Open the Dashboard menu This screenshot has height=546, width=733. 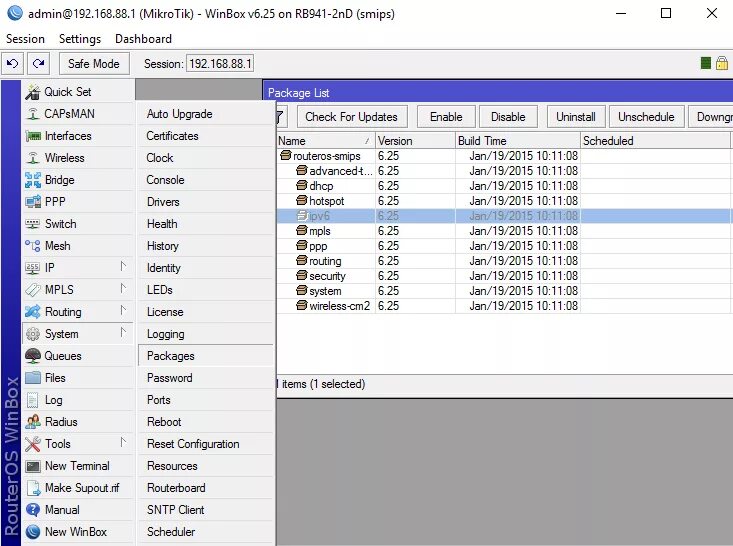(144, 39)
